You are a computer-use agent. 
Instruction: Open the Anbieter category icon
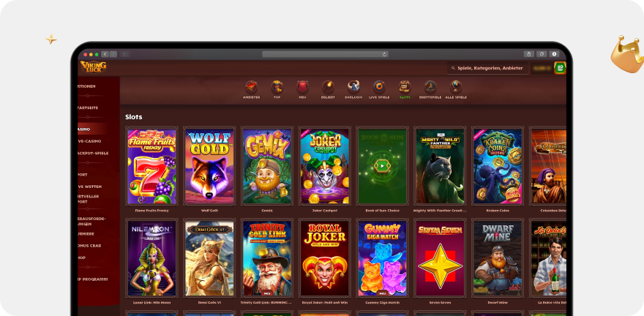251,88
